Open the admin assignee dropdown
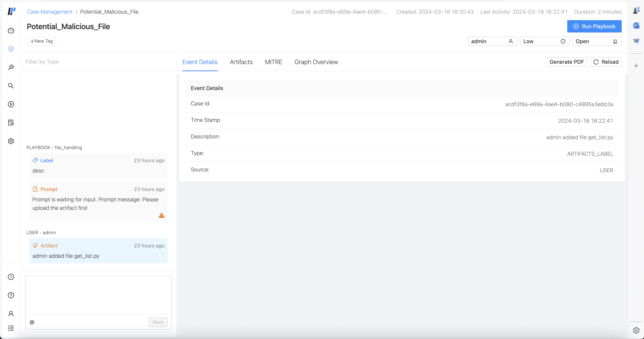644x339 pixels. pos(492,41)
